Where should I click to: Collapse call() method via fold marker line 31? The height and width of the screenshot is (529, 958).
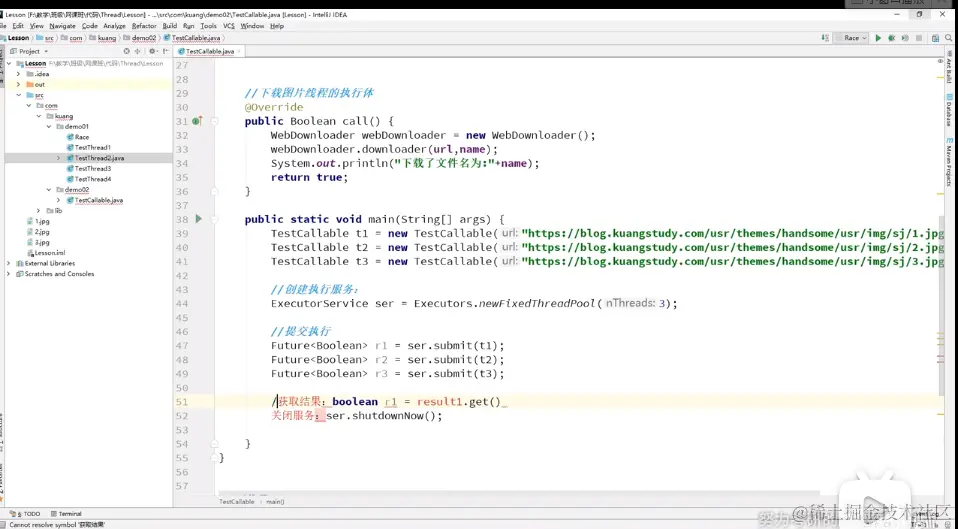(214, 121)
